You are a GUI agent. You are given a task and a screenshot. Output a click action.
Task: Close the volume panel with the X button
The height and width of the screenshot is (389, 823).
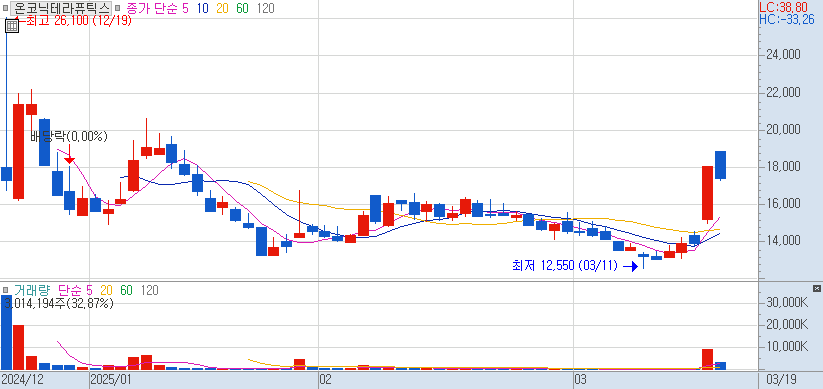pyautogui.click(x=817, y=288)
